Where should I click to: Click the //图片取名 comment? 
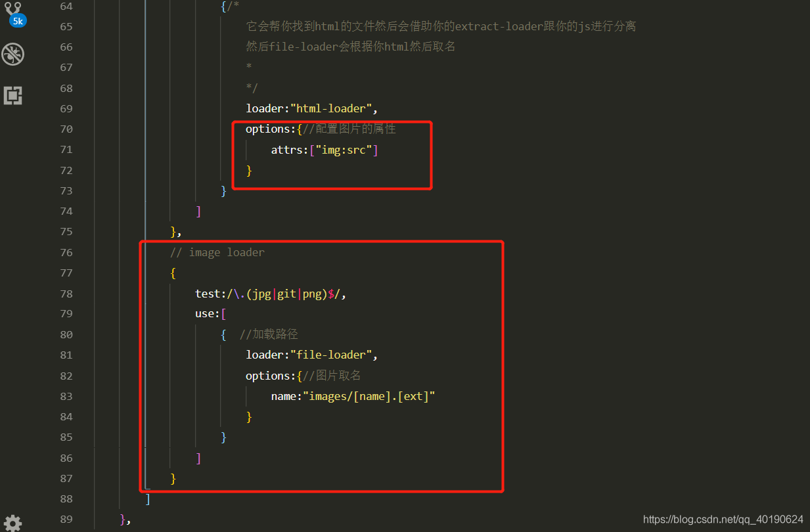pyautogui.click(x=332, y=376)
